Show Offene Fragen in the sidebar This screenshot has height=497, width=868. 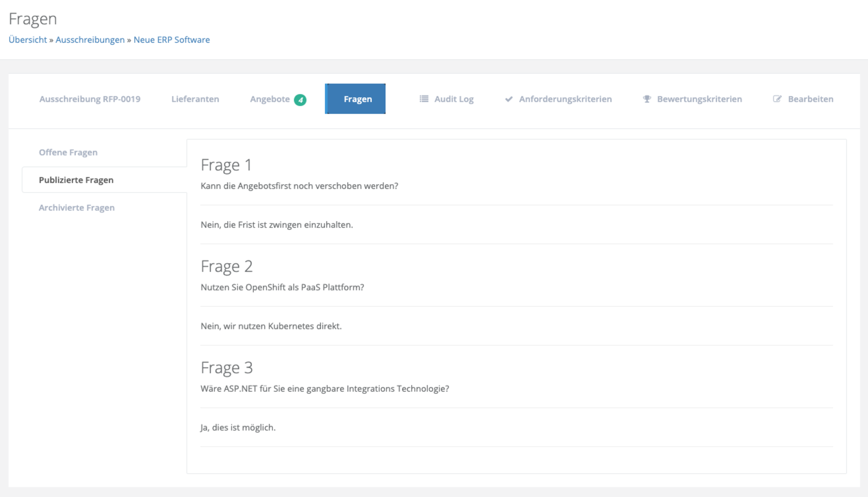tap(68, 152)
